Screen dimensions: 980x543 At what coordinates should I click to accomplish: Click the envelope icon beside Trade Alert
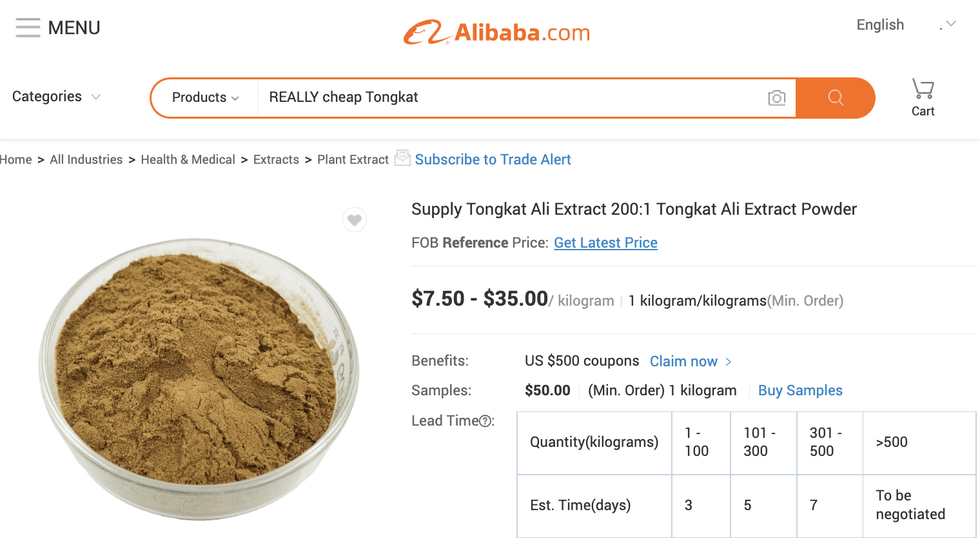tap(402, 158)
